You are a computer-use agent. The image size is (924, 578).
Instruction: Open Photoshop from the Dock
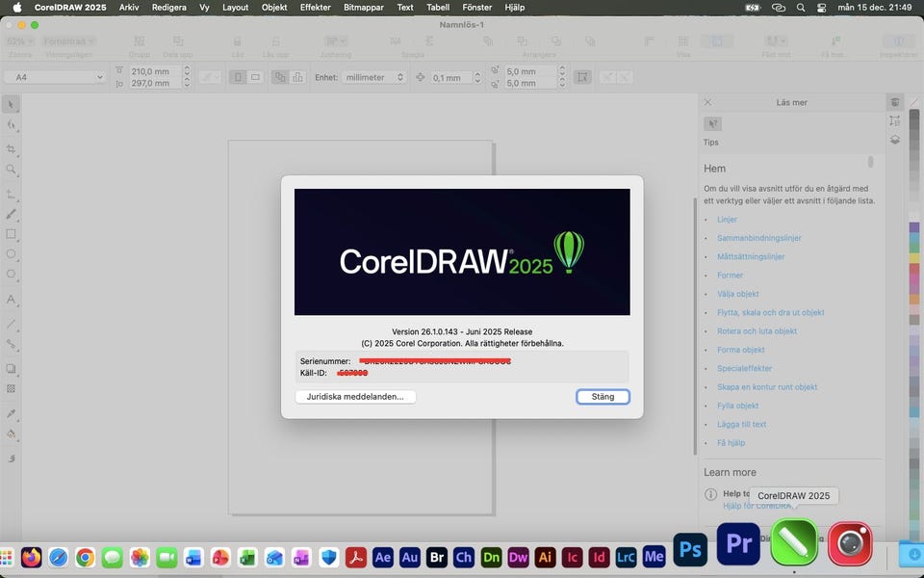[x=690, y=547]
